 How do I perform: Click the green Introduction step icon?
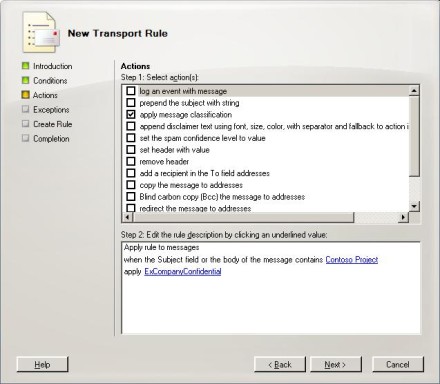click(x=25, y=66)
